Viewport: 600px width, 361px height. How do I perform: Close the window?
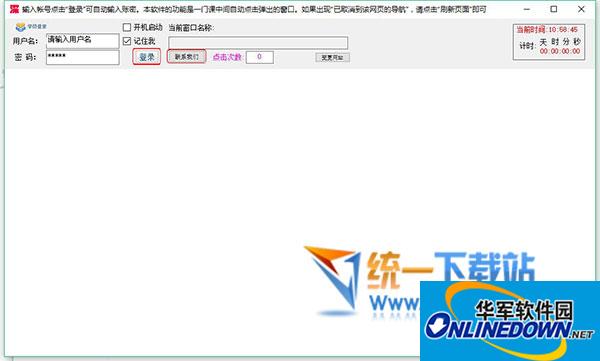(581, 9)
